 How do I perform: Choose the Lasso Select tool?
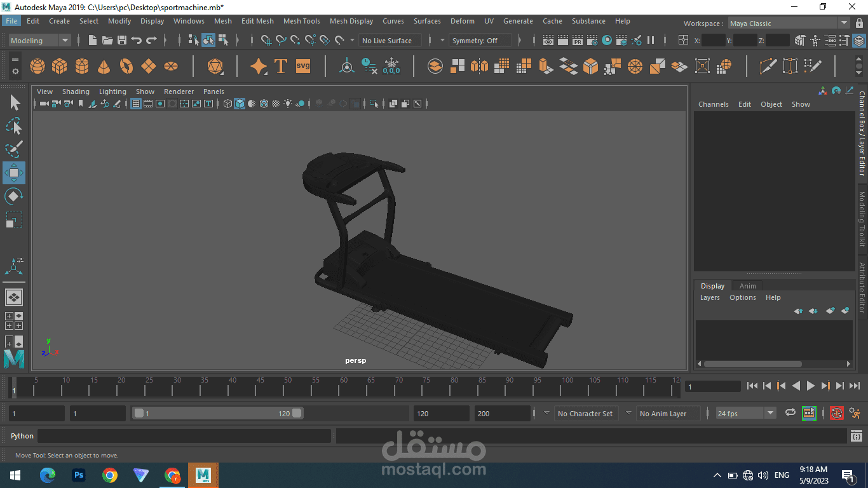[14, 126]
